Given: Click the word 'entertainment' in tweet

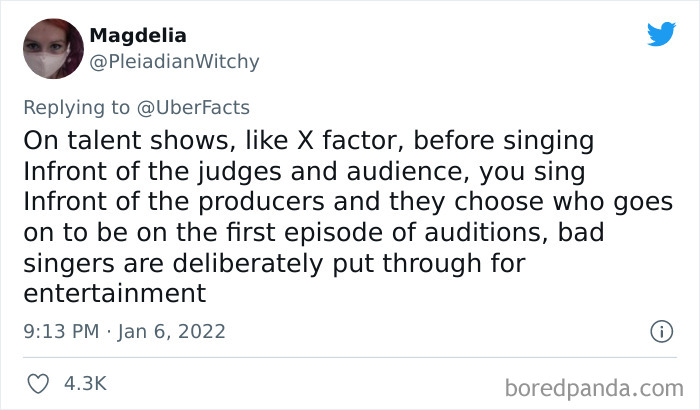Looking at the screenshot, I should (x=113, y=294).
